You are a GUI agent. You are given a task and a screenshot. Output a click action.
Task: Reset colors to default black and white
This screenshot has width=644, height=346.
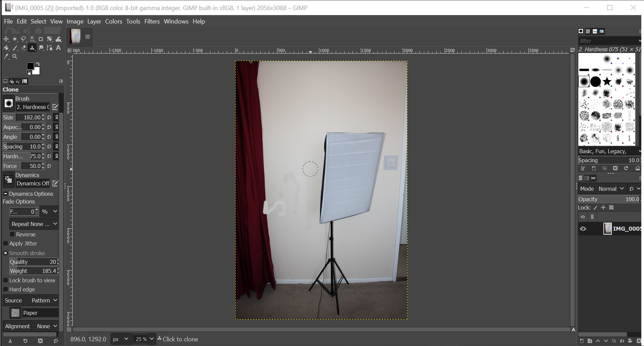click(28, 72)
